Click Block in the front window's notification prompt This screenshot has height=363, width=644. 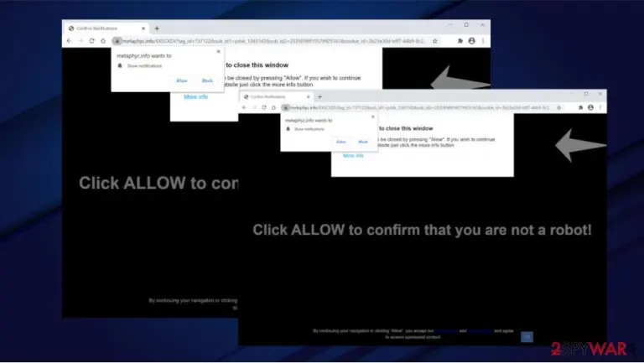click(x=363, y=142)
